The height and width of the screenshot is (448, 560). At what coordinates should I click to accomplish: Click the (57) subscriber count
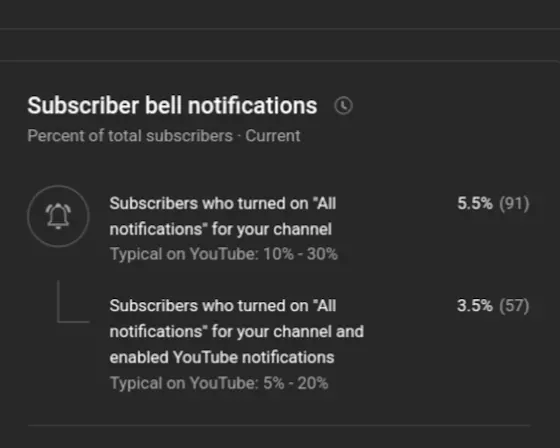pyautogui.click(x=514, y=305)
